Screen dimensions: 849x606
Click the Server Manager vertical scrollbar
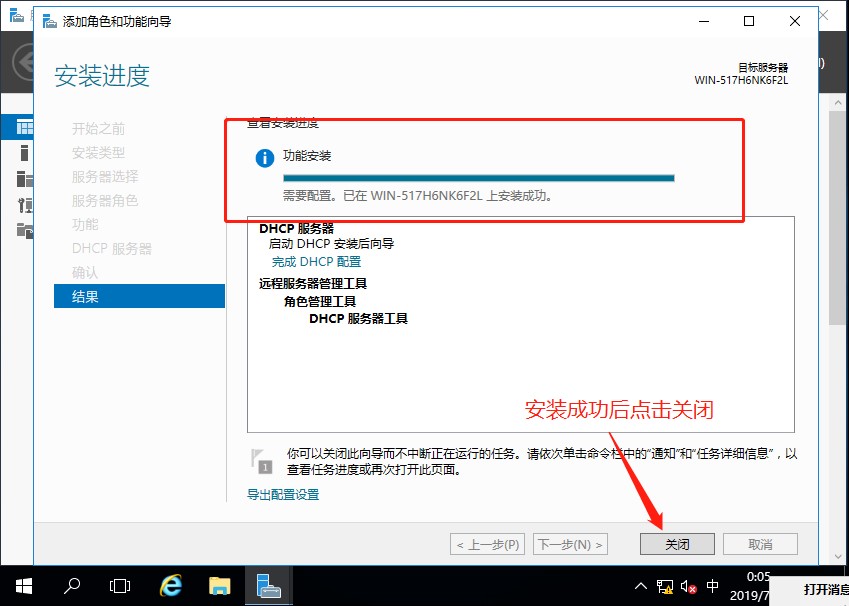tap(838, 219)
